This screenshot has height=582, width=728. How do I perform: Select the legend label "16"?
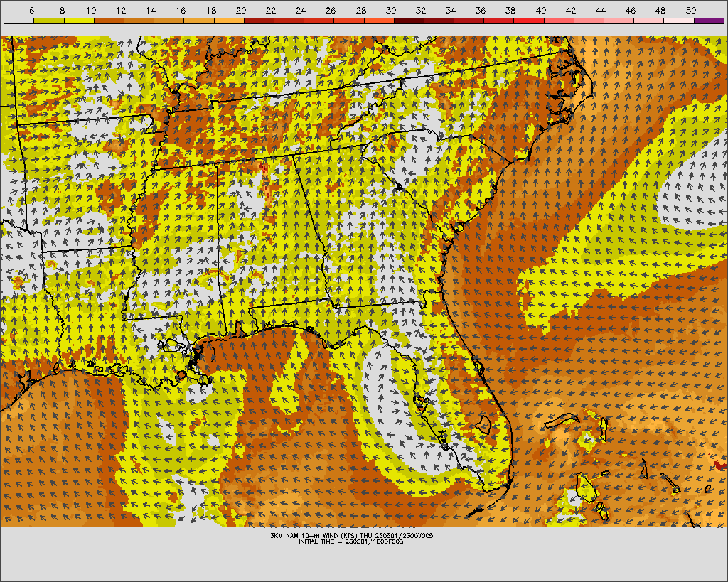181,10
